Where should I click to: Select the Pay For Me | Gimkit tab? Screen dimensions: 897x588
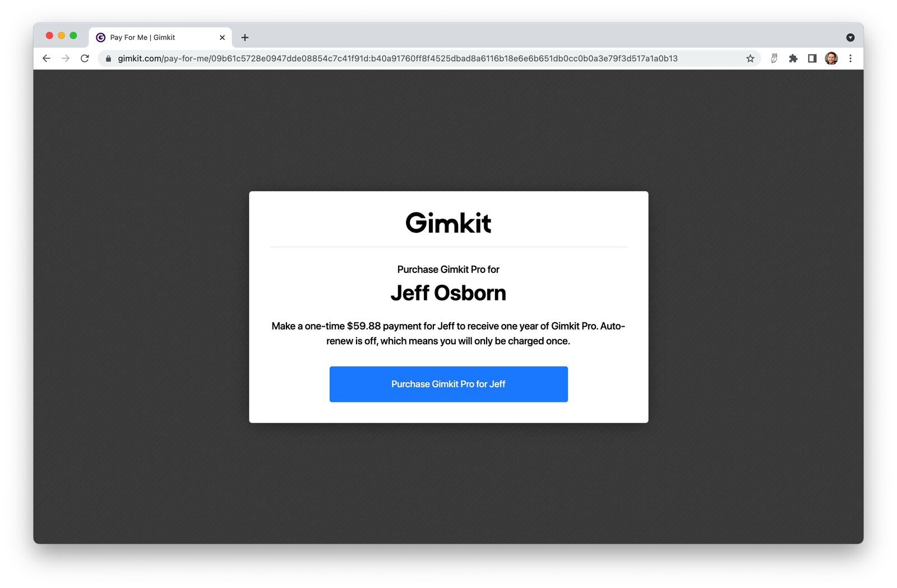click(160, 38)
